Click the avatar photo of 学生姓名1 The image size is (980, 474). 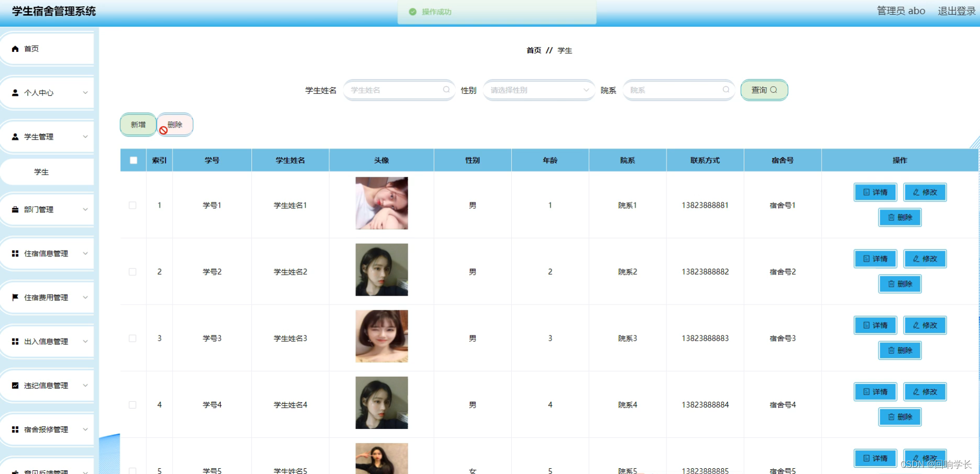pos(381,203)
